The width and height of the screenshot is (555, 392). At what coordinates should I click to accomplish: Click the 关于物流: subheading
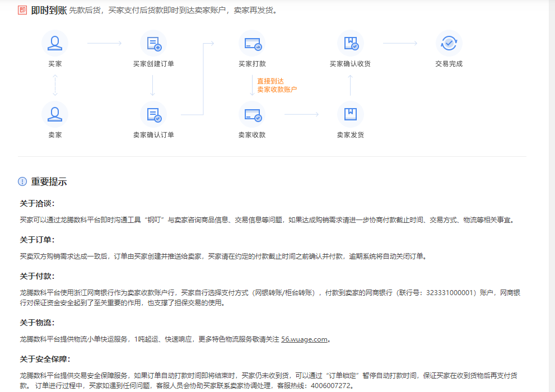37,323
